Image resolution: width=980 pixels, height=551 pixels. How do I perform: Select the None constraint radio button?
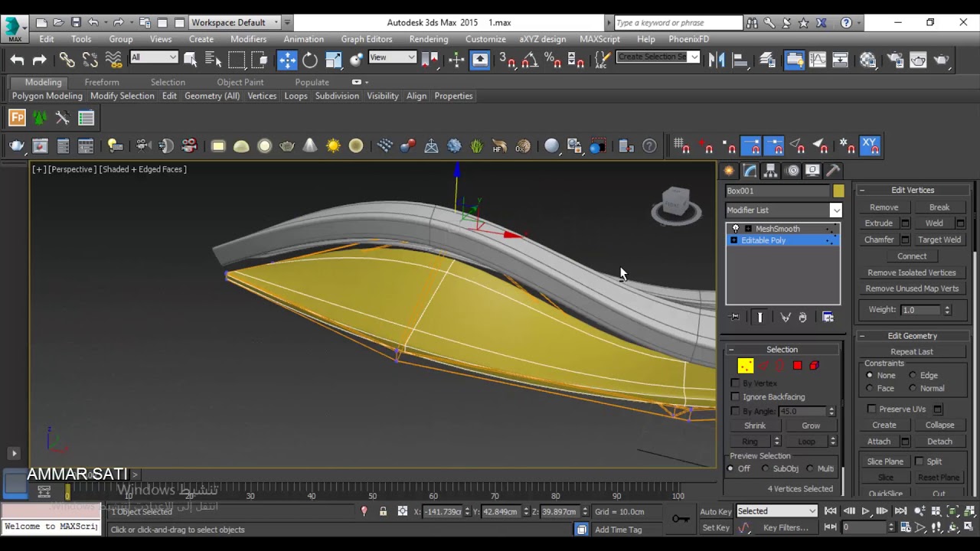click(x=869, y=376)
